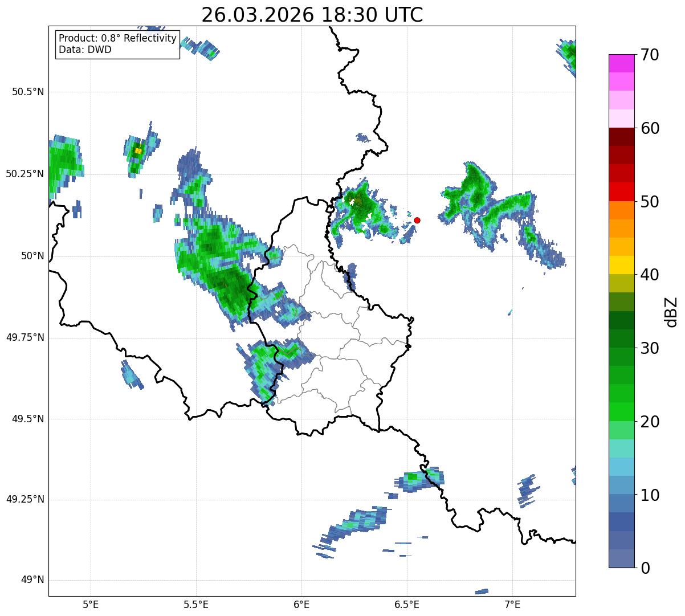
Task: Click the colorbar 30 tick label
Action: pos(650,348)
